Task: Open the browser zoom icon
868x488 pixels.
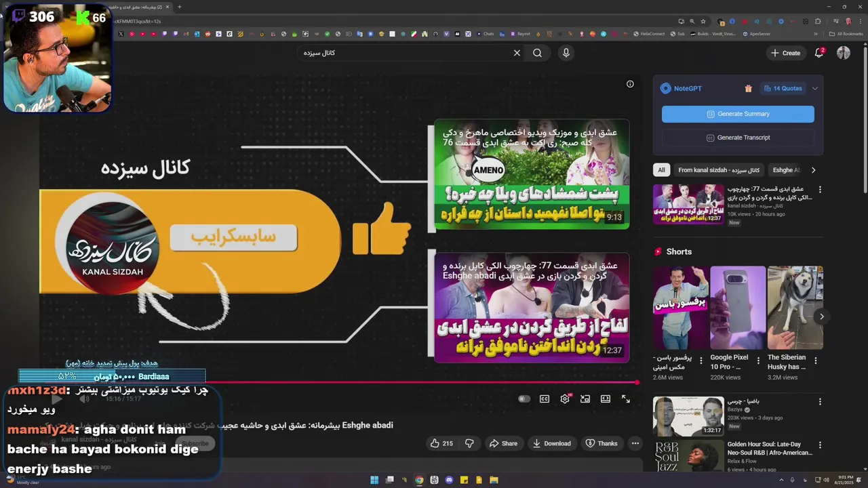Action: click(692, 21)
